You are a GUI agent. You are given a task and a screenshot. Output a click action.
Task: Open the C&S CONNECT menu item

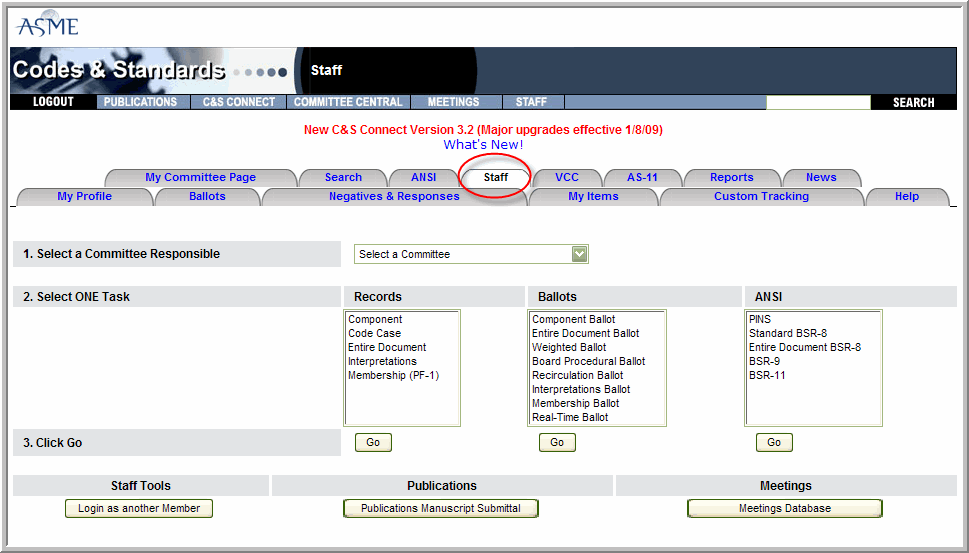[x=239, y=102]
